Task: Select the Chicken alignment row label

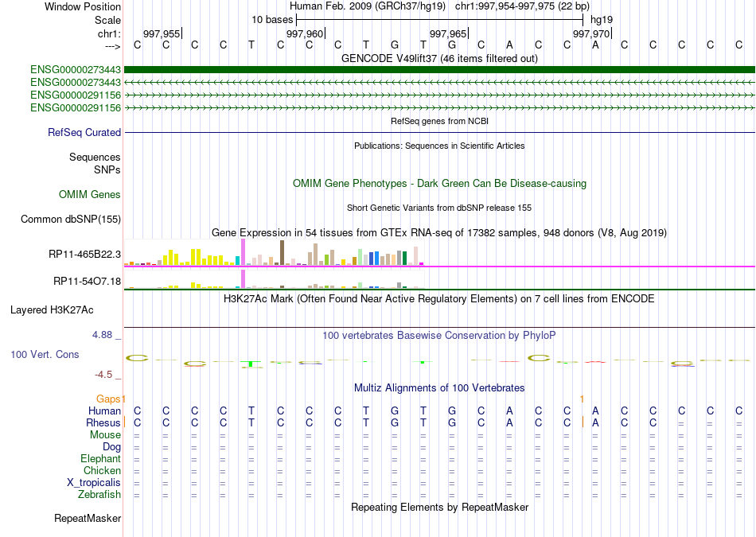Action: click(102, 470)
